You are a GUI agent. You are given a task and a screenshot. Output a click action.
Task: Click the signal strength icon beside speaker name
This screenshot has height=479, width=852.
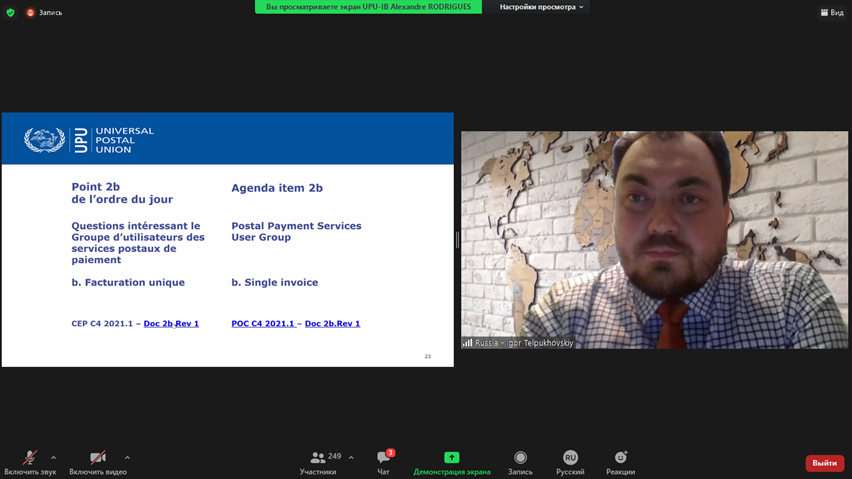pyautogui.click(x=467, y=343)
